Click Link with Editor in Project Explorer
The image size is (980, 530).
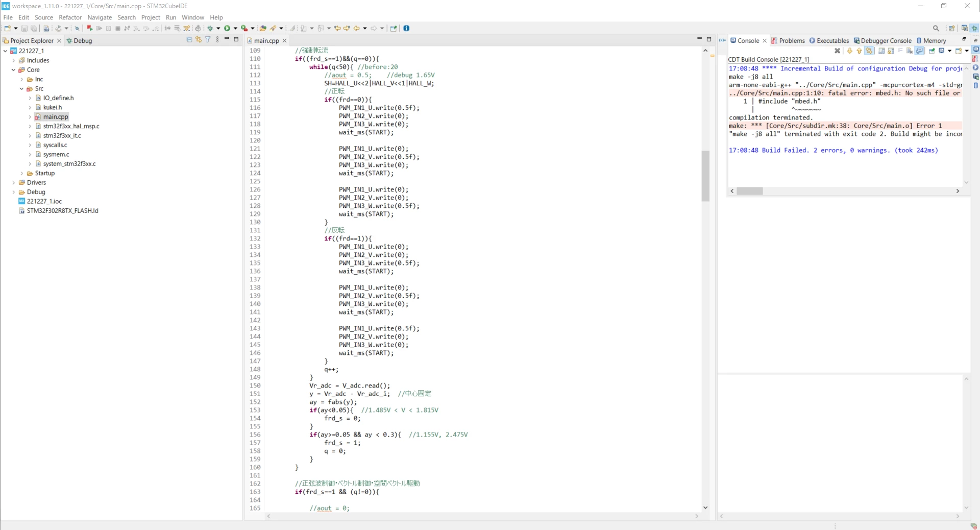tap(199, 39)
